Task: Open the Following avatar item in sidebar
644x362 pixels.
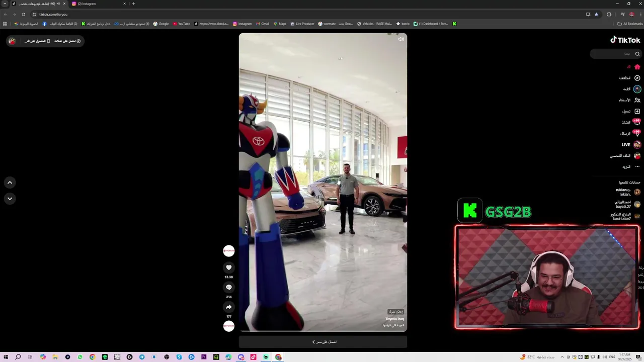Action: 637,89
